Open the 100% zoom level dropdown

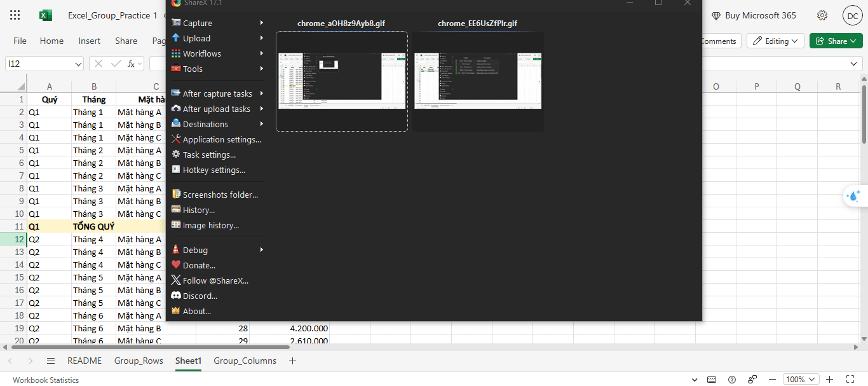tap(801, 380)
